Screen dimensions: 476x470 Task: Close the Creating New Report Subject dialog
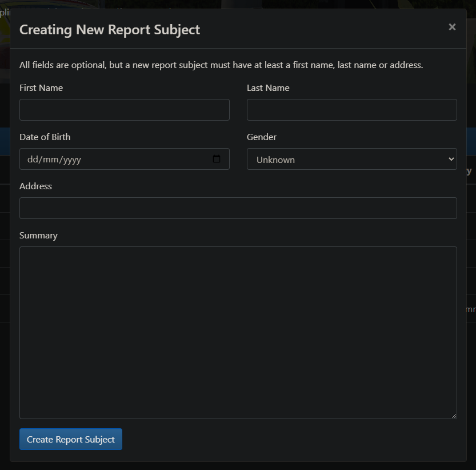452,27
